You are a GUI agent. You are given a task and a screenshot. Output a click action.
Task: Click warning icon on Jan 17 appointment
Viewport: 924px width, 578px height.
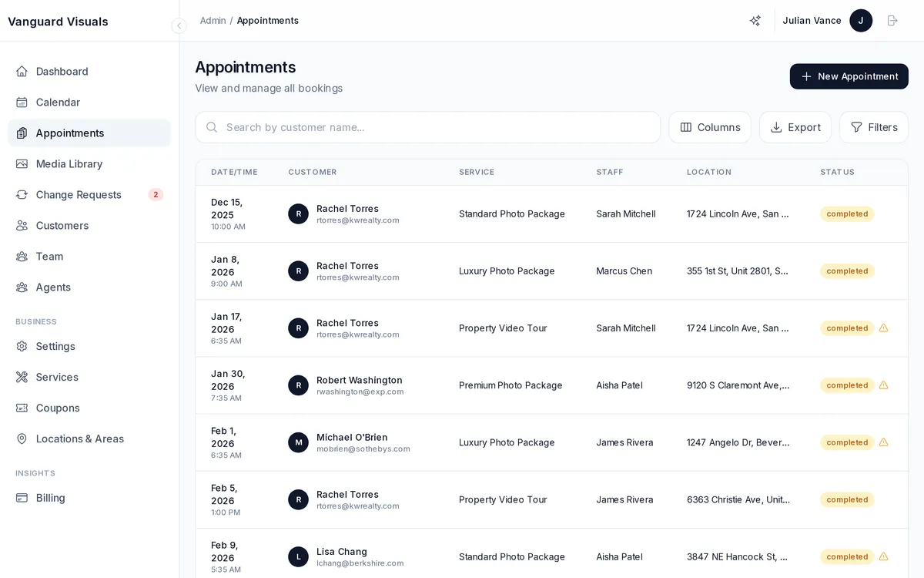click(883, 328)
